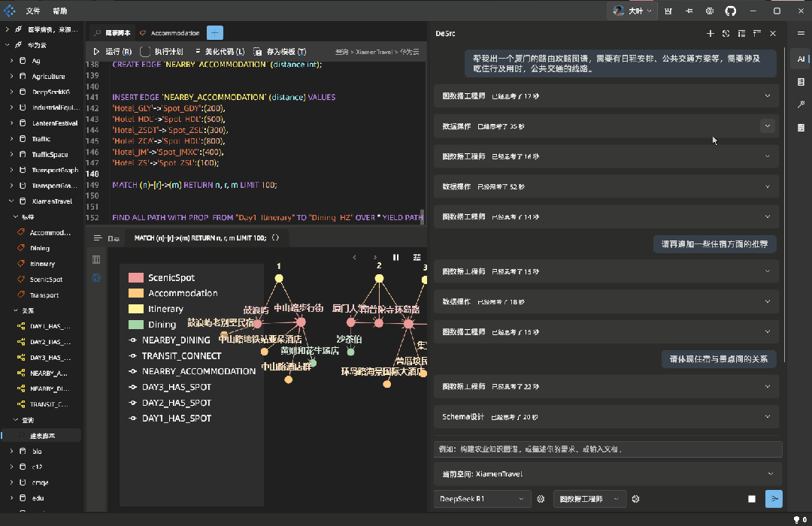Click 存为模板 save as template button
Viewport: 812px width, 526px height.
tap(280, 52)
